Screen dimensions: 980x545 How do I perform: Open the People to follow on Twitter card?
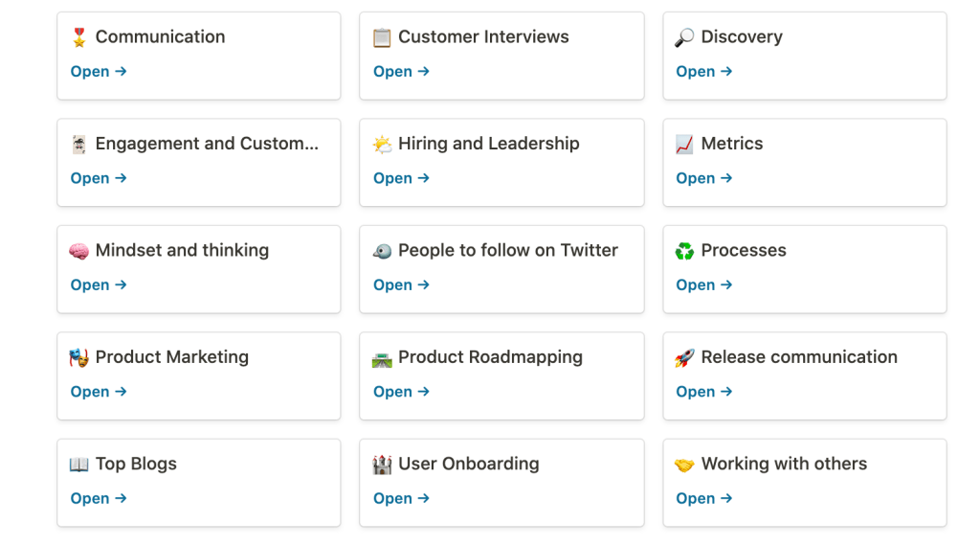coord(401,285)
